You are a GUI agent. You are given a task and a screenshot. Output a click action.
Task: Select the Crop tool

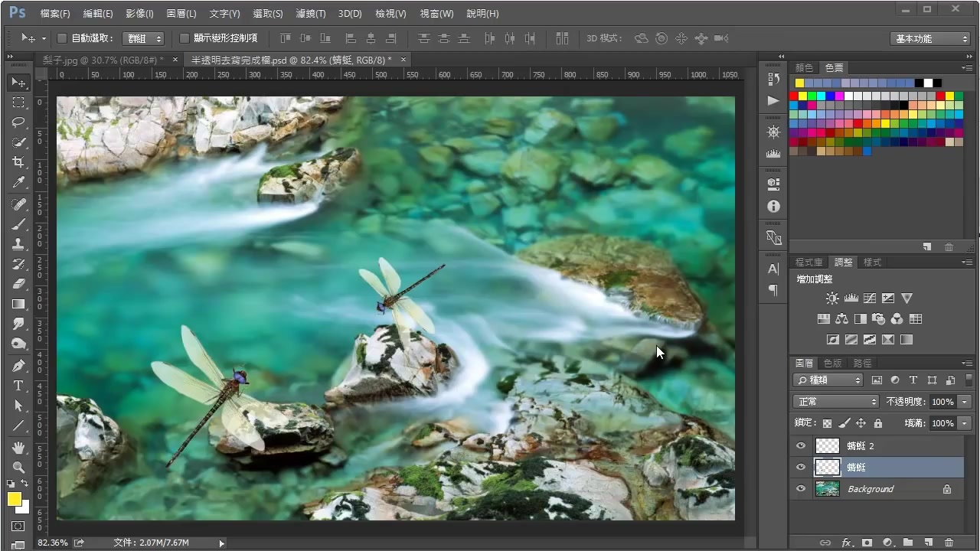point(19,161)
